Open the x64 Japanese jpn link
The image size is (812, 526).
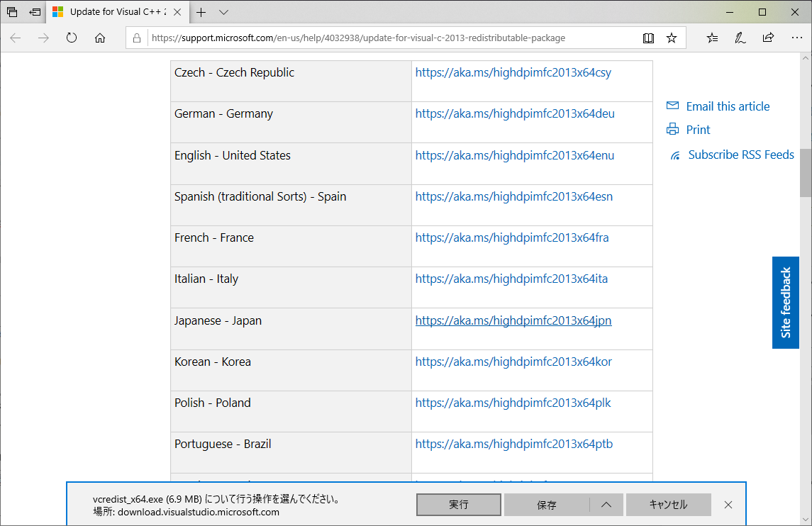coord(513,320)
